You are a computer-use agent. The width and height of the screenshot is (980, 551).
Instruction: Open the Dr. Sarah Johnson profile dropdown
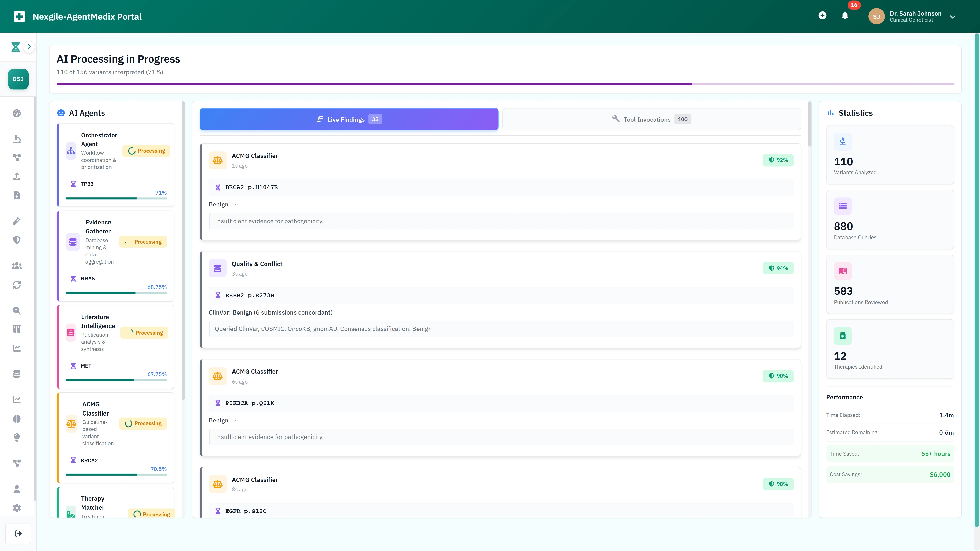tap(913, 16)
